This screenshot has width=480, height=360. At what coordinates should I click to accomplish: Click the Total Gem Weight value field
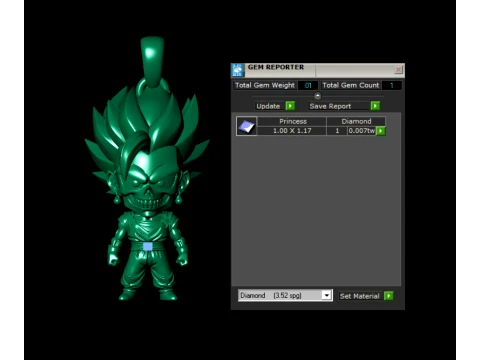pos(308,85)
